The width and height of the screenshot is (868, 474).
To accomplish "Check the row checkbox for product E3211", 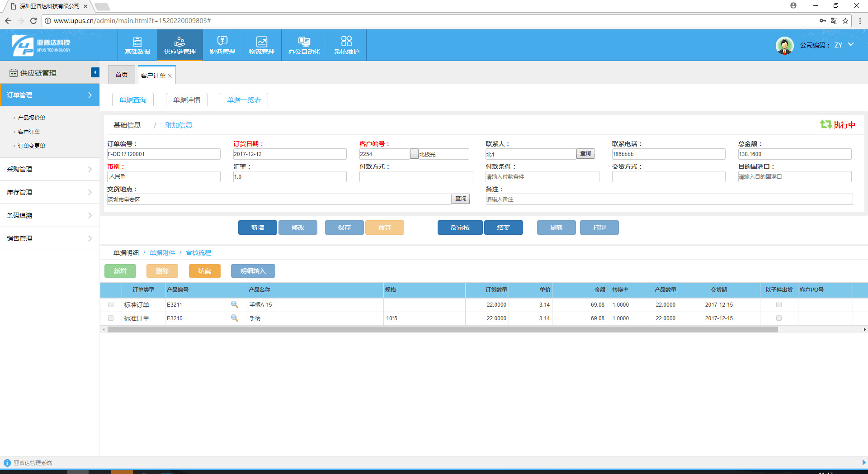I will pyautogui.click(x=110, y=304).
